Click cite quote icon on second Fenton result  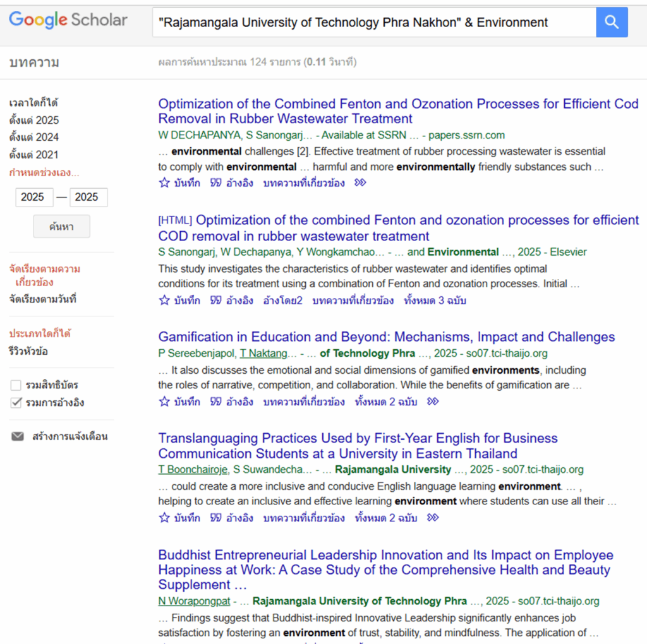(216, 301)
